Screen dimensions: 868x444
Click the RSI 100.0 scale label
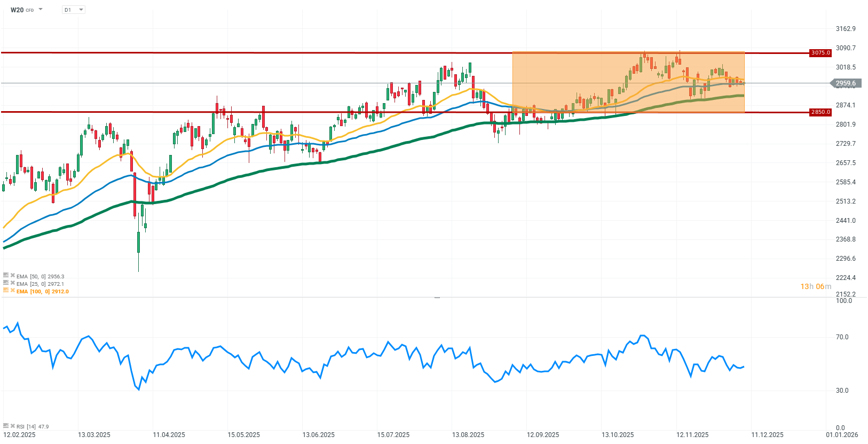tap(844, 301)
